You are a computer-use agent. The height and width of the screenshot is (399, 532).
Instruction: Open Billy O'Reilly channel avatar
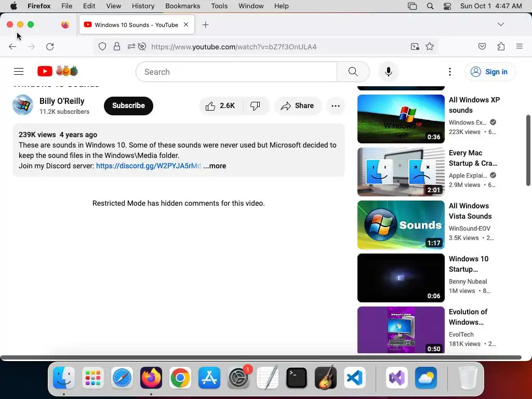(23, 105)
